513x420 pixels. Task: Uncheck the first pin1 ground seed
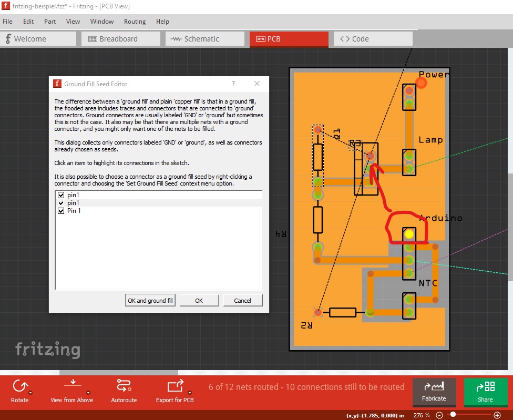(61, 194)
